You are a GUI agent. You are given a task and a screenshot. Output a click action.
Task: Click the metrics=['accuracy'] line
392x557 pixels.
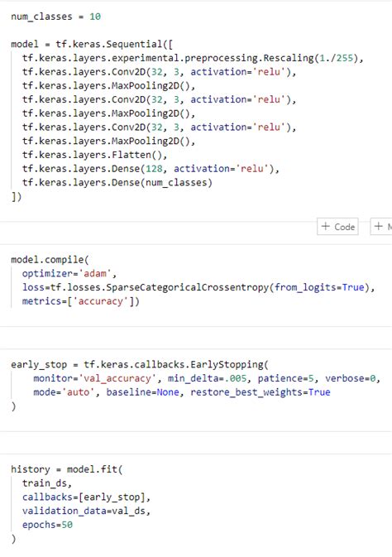point(80,301)
